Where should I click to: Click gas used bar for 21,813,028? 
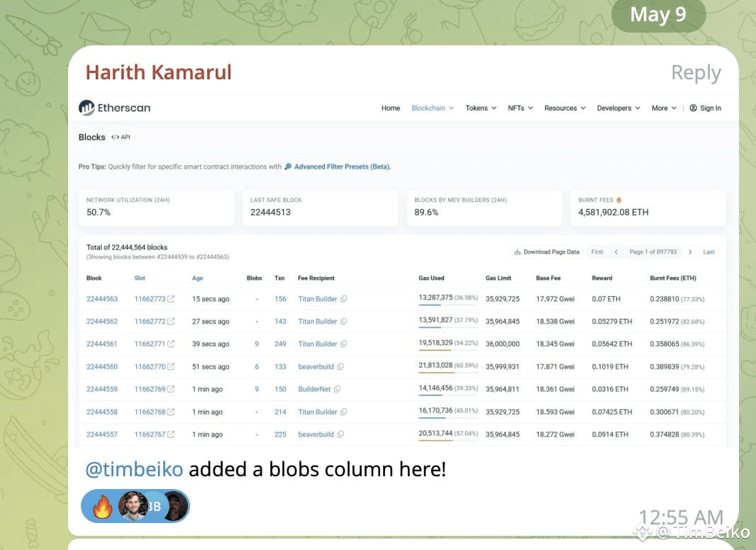click(448, 372)
